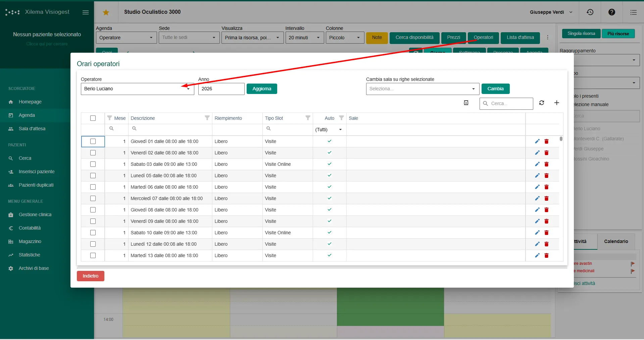644x340 pixels.
Task: Open the list icon at top right
Action: (x=634, y=12)
